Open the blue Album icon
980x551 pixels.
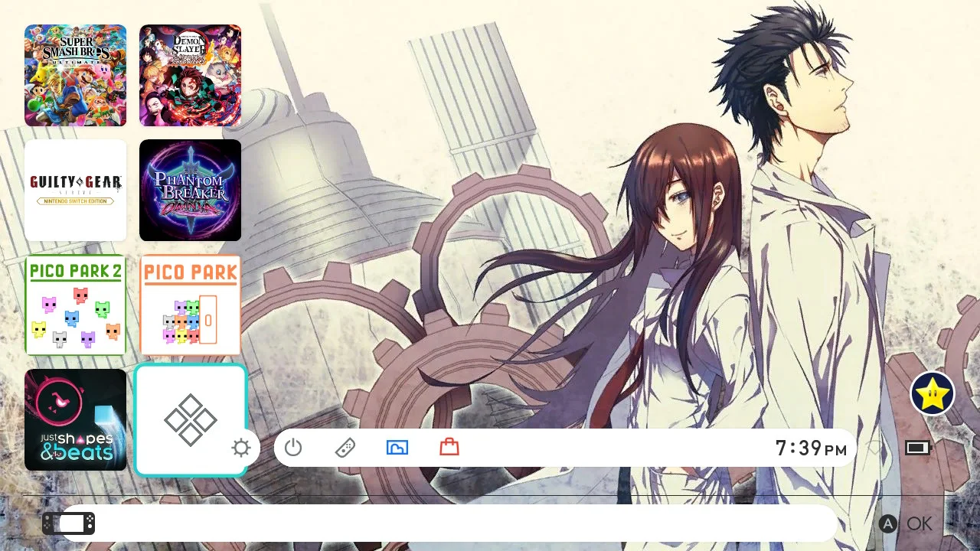pyautogui.click(x=397, y=448)
